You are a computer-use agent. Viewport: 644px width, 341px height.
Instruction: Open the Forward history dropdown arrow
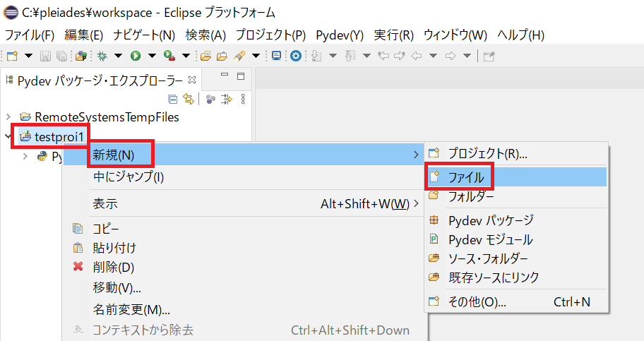coord(467,56)
